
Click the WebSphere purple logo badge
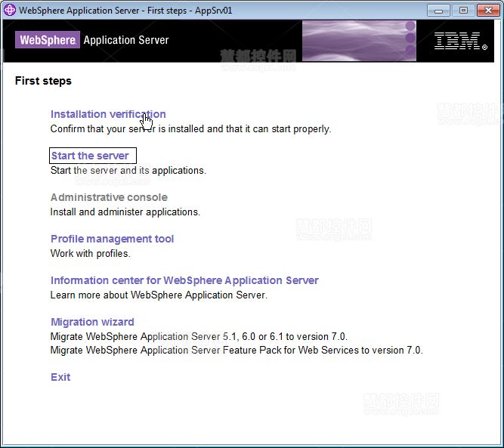[x=48, y=40]
